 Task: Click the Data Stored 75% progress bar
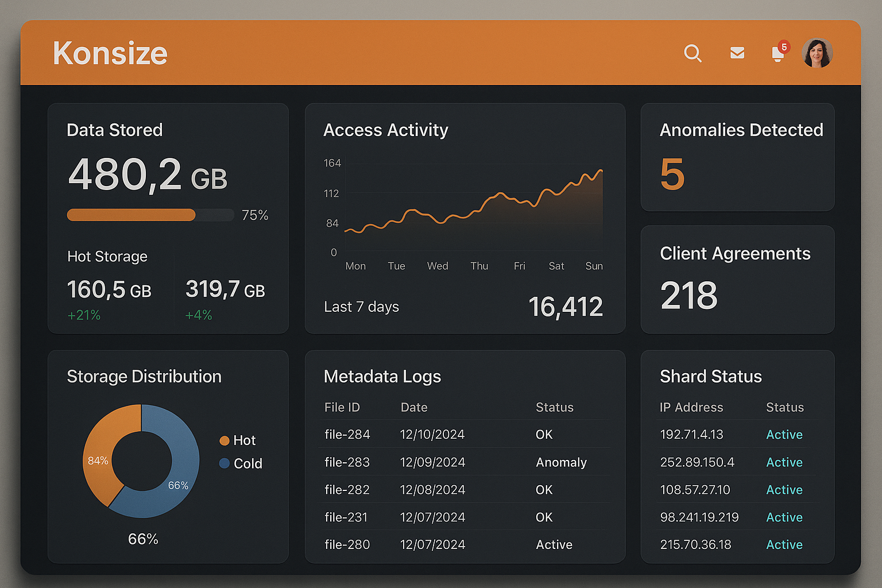point(150,215)
